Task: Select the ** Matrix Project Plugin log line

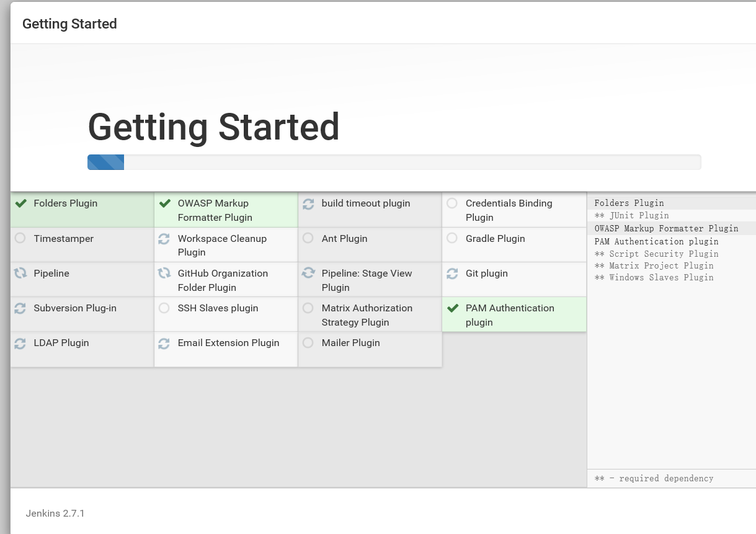Action: pos(654,265)
